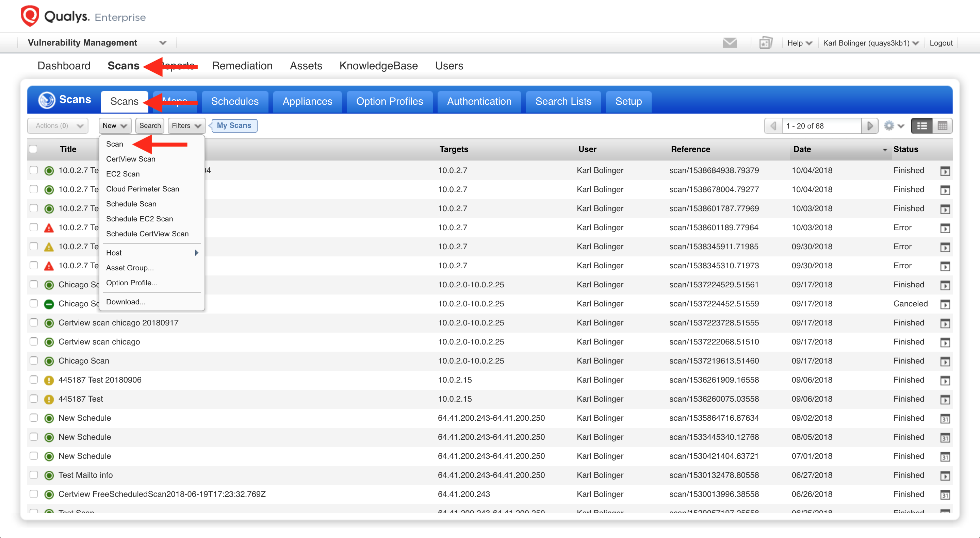Click the Search button
Viewport: 980px width, 538px height.
(x=149, y=125)
